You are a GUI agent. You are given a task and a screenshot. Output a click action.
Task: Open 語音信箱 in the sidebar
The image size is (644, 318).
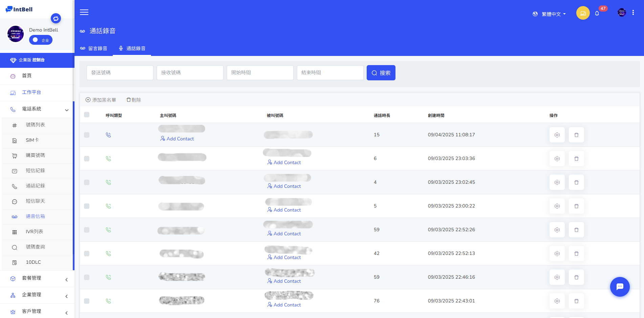[37, 217]
